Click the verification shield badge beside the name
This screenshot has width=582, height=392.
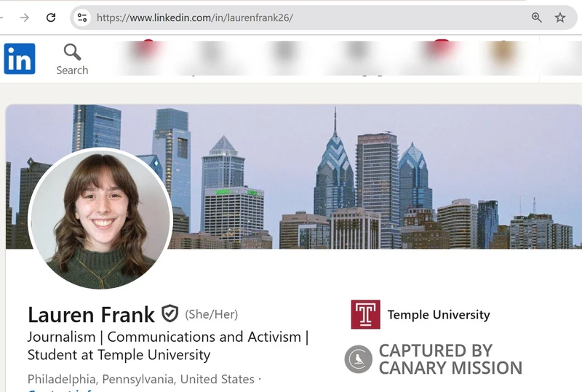point(170,314)
